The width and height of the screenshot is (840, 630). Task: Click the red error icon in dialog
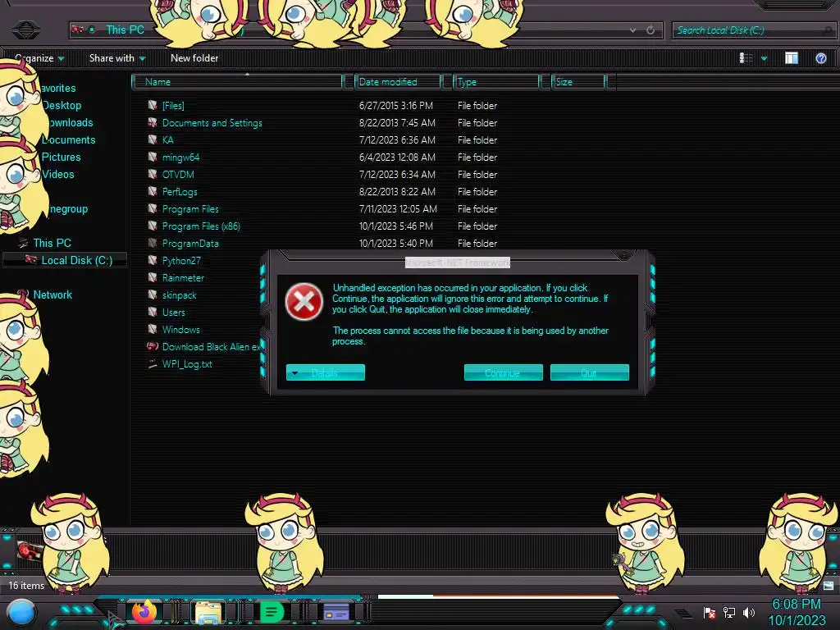(304, 302)
